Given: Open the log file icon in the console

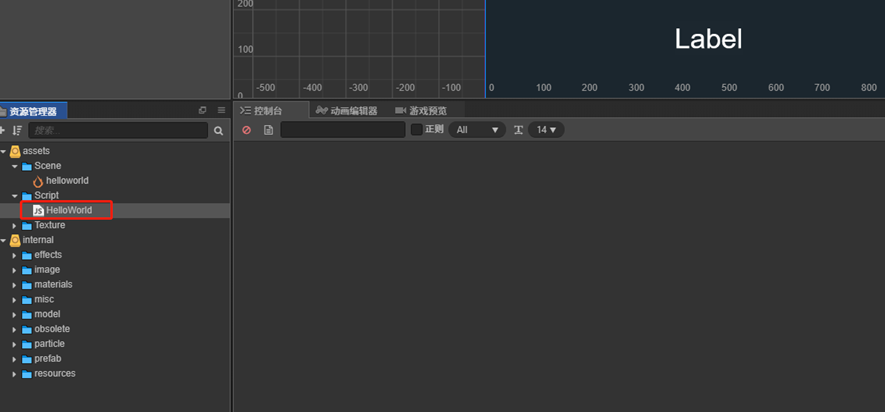Looking at the screenshot, I should (x=269, y=130).
